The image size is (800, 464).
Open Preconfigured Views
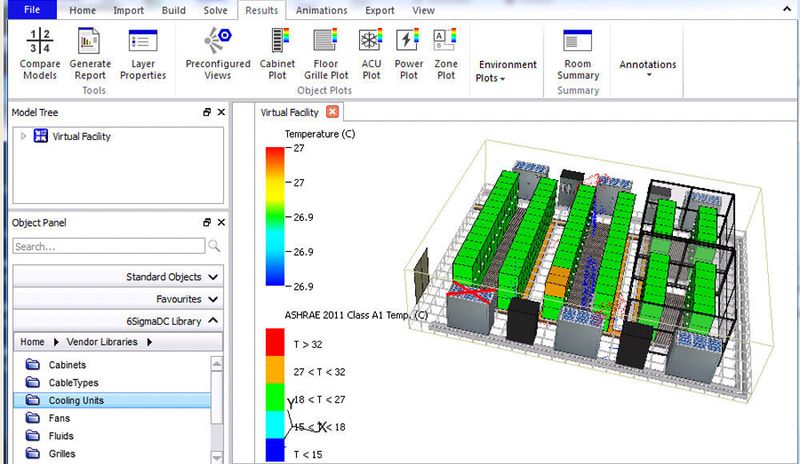click(218, 54)
